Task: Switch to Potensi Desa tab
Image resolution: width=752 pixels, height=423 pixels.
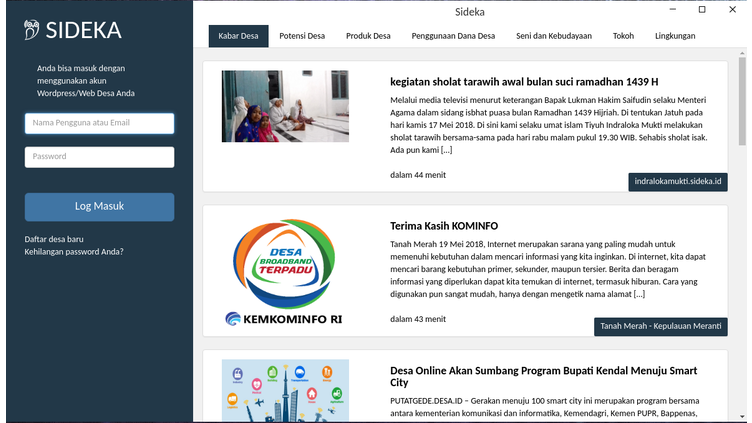Action: coord(301,36)
